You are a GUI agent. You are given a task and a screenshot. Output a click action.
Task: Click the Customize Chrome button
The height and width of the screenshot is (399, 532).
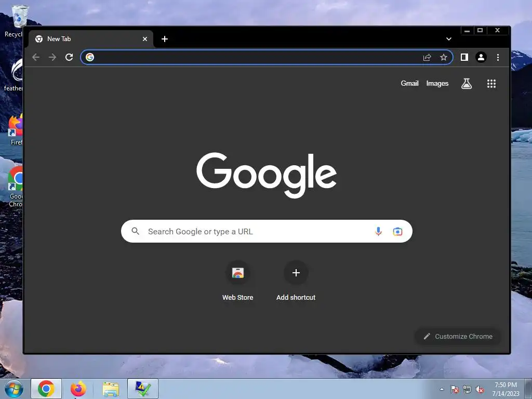(458, 337)
